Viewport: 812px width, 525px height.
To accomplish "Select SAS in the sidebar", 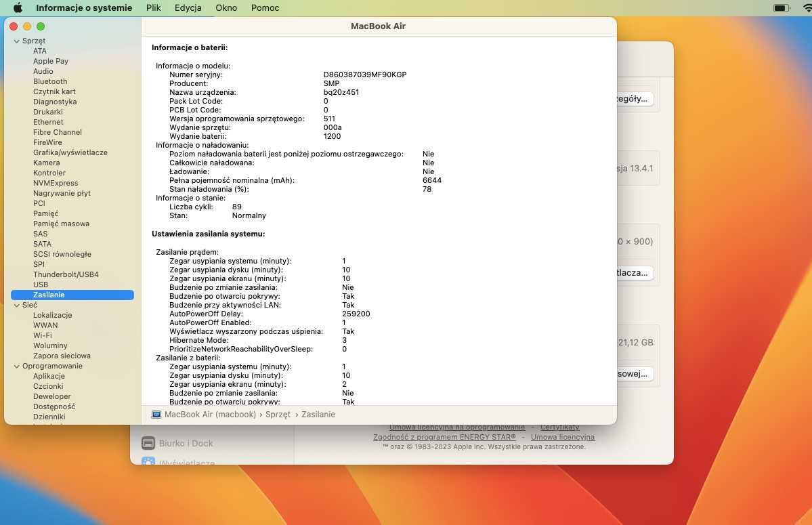I will pyautogui.click(x=41, y=234).
